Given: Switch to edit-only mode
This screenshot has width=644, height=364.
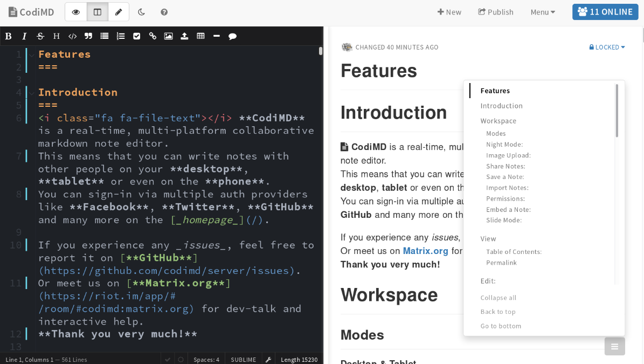Looking at the screenshot, I should click(x=118, y=11).
